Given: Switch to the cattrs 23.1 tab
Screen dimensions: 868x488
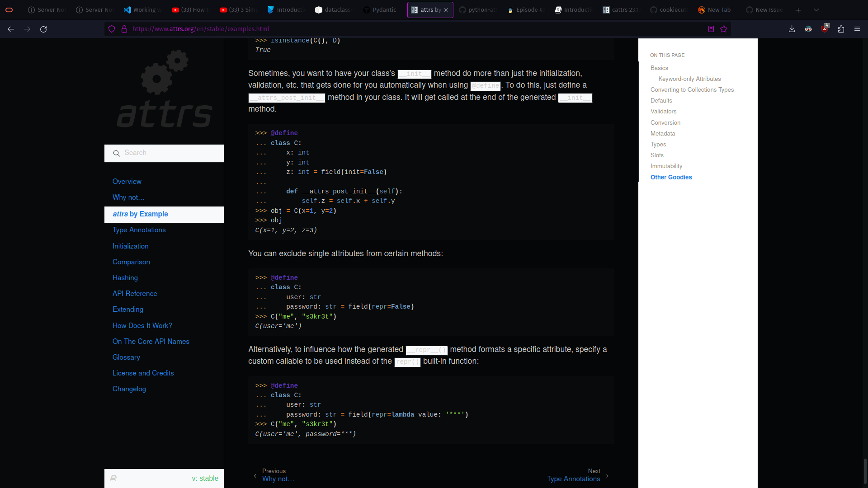Looking at the screenshot, I should click(622, 10).
